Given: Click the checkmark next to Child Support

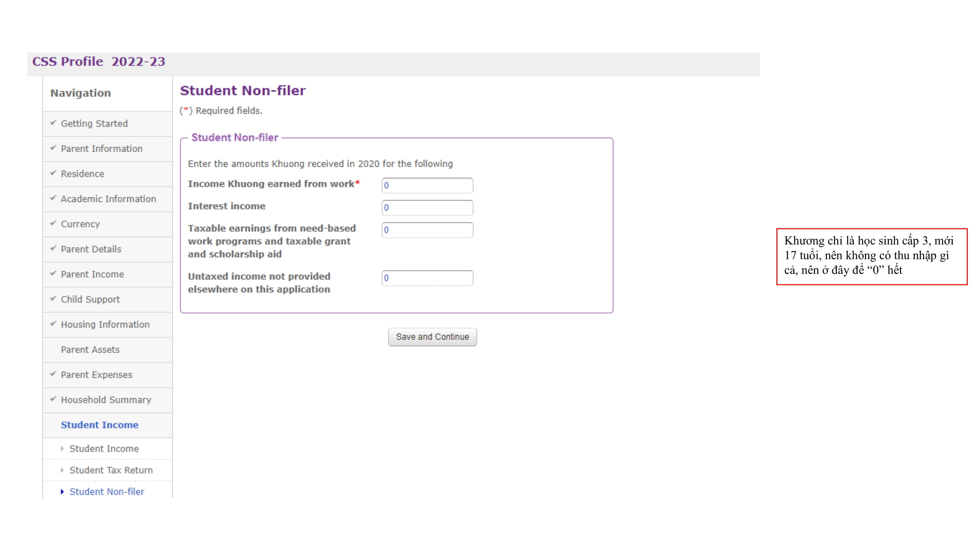Looking at the screenshot, I should tap(53, 299).
